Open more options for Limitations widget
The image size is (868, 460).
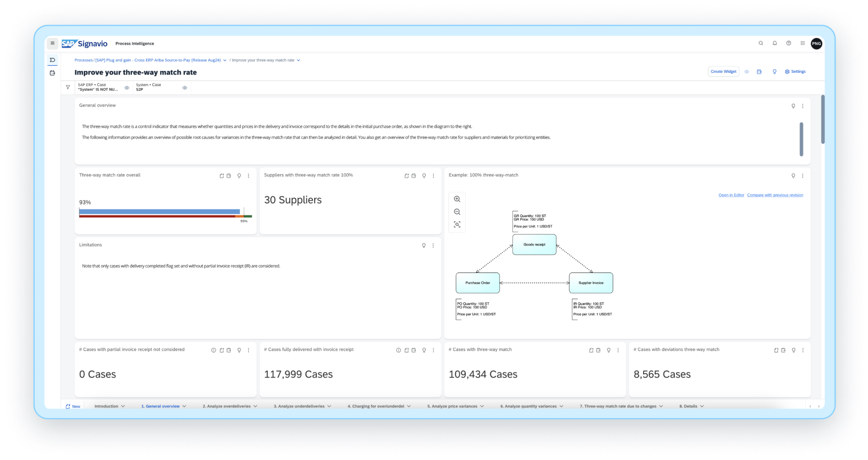[x=433, y=246]
